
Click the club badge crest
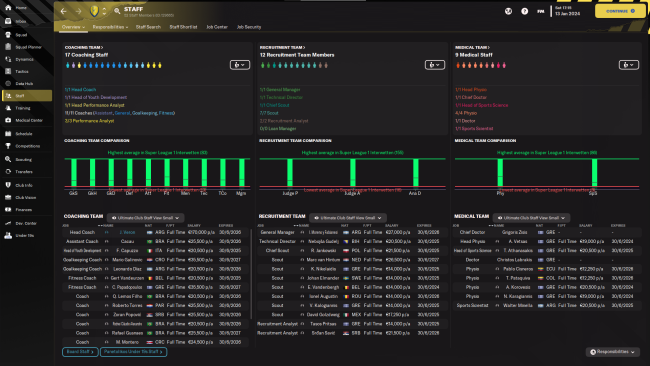click(94, 11)
